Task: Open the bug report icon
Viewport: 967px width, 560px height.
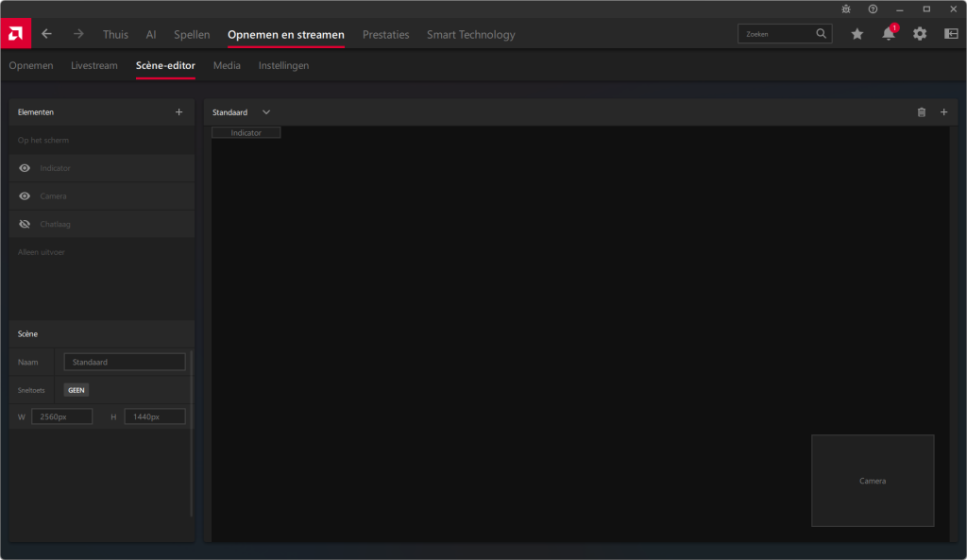Action: click(x=846, y=8)
